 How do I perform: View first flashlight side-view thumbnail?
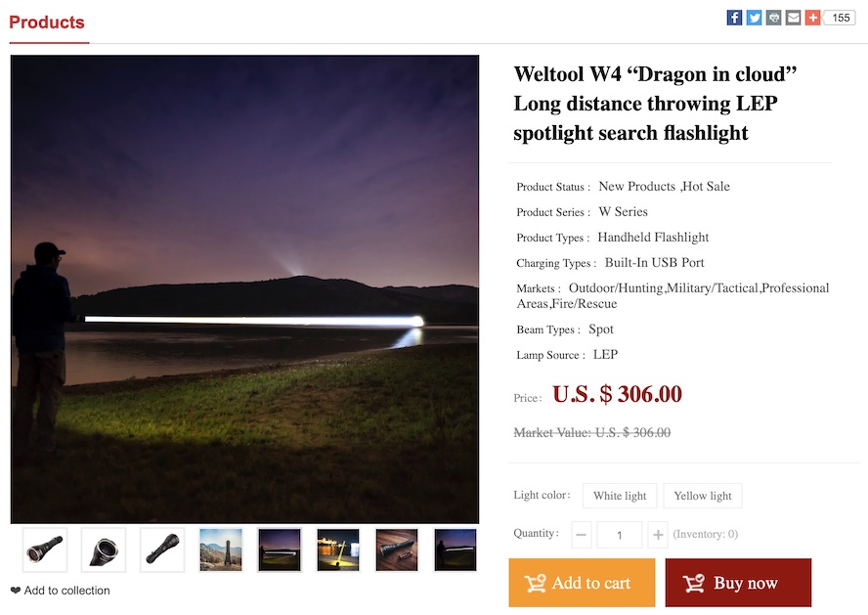pyautogui.click(x=45, y=549)
